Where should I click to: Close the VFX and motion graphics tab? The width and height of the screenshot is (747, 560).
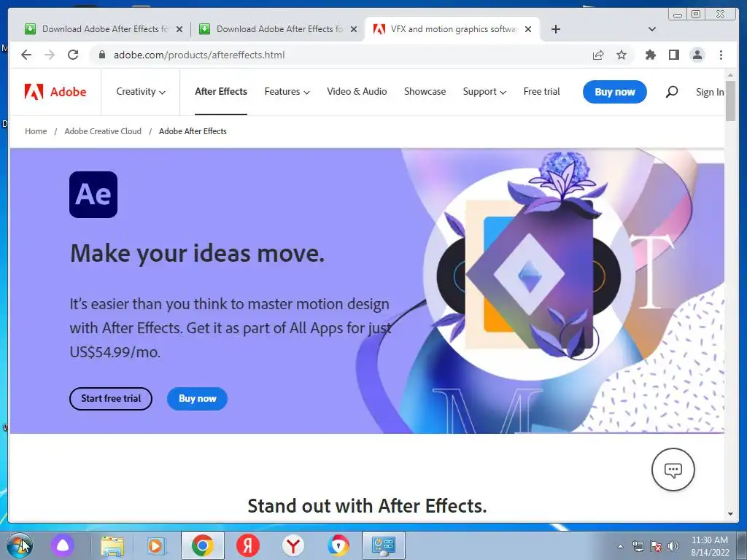tap(528, 29)
